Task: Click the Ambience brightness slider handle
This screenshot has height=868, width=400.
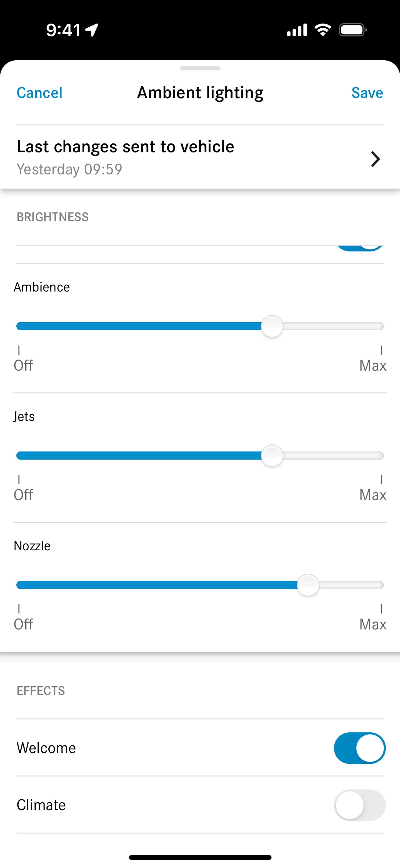Action: click(272, 326)
